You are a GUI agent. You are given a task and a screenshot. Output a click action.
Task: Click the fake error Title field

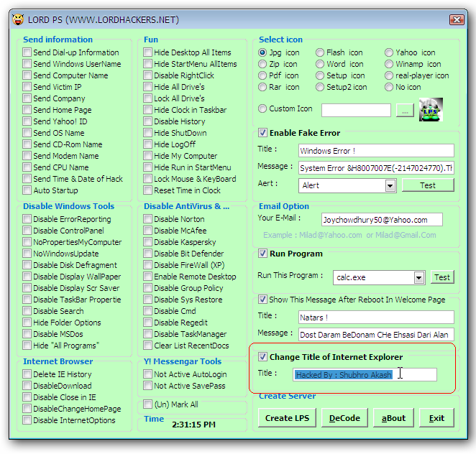[x=376, y=151]
